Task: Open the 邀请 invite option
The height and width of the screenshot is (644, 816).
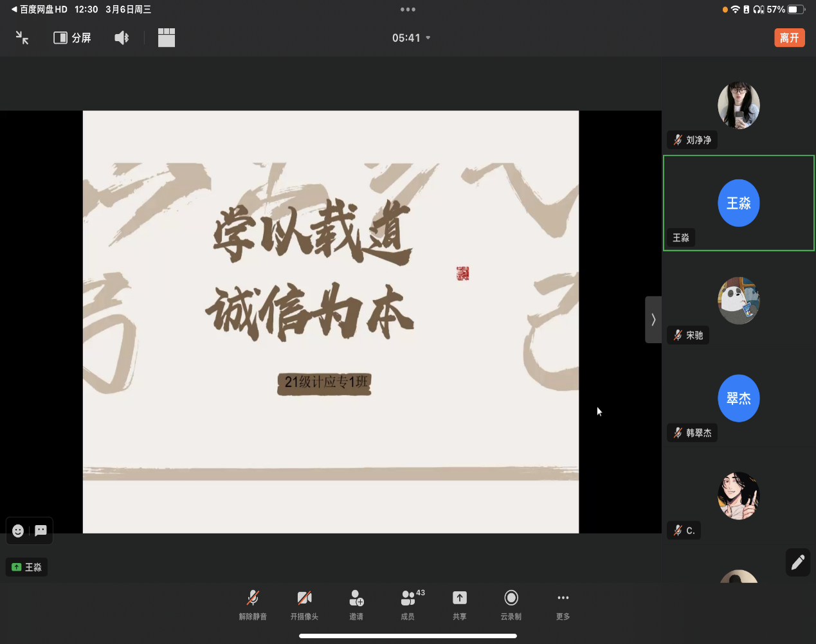Action: click(356, 605)
